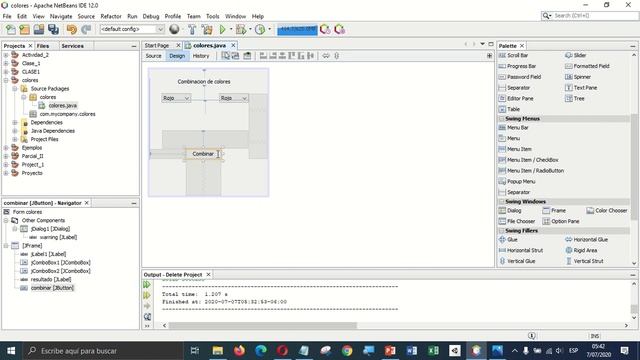Viewport: 640px width, 360px height.
Task: Open the Run Project dropdown arrow
Action: (231, 29)
